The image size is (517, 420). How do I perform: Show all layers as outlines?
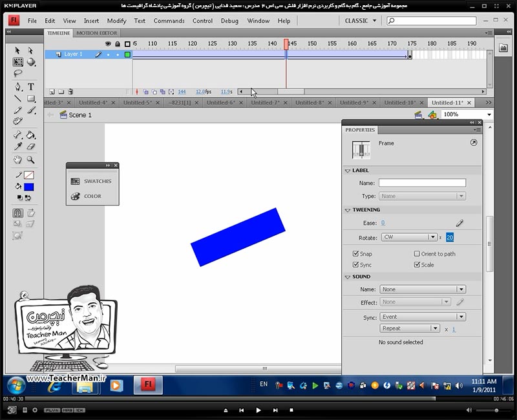(127, 43)
